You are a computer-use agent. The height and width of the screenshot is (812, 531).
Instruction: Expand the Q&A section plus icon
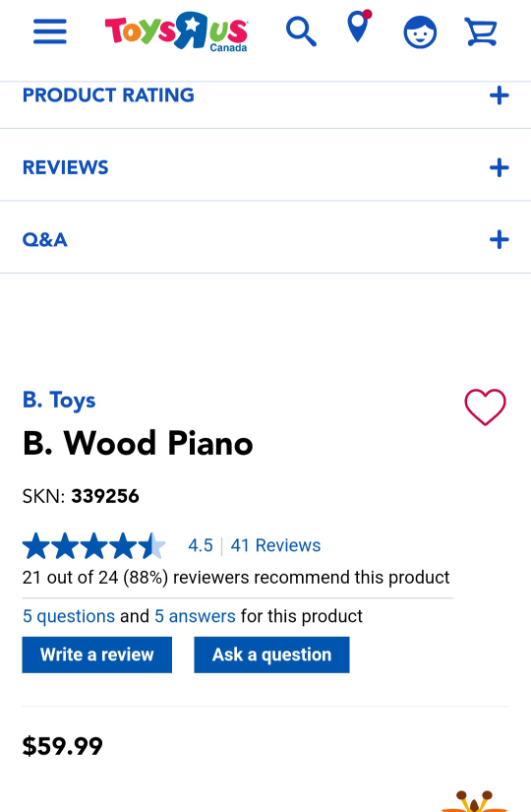point(499,240)
